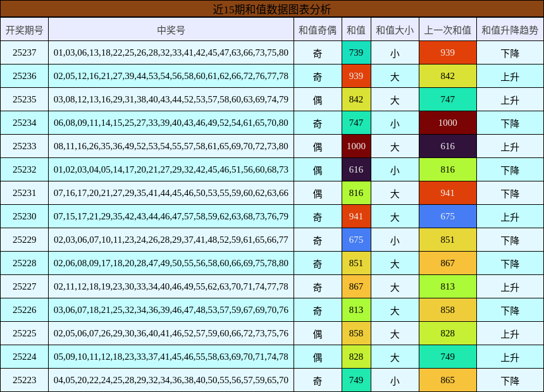Select draw number 25230
Screen dimensions: 544x392
(x=24, y=216)
